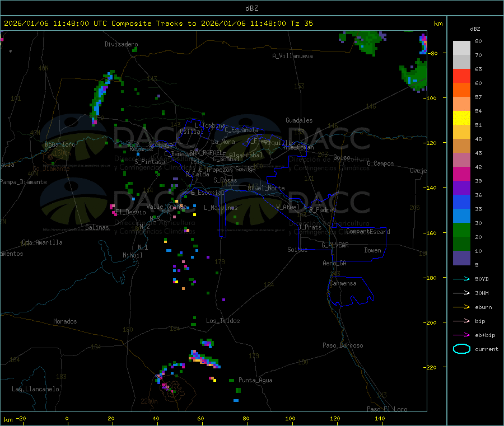Select the 54 dBZ light orange swatch
Screen dimensions: 504x426
click(461, 104)
